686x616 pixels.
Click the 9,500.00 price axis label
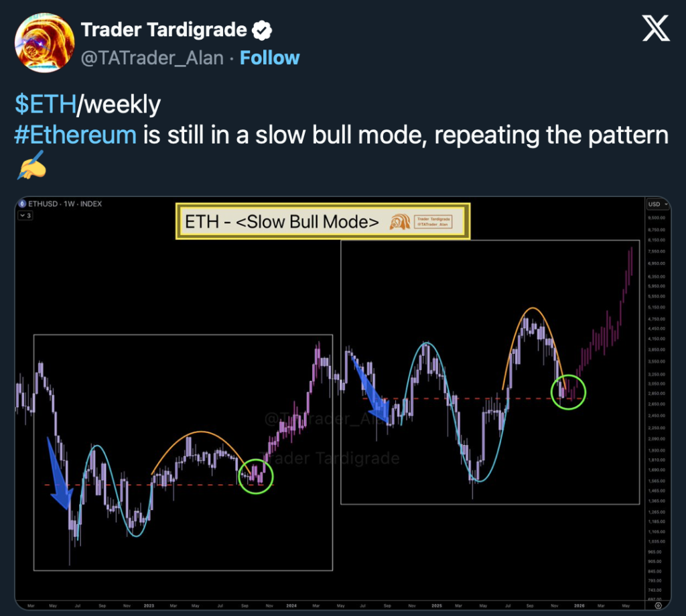[x=657, y=218]
